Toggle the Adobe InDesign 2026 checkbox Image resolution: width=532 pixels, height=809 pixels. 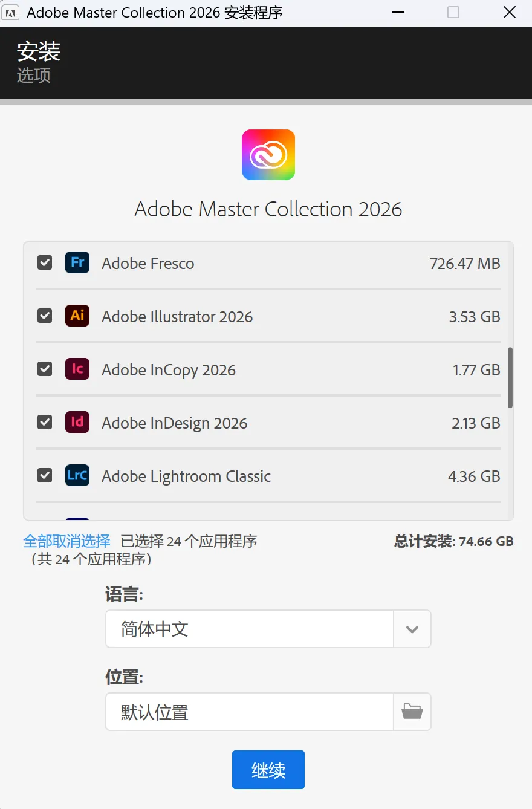pos(45,423)
